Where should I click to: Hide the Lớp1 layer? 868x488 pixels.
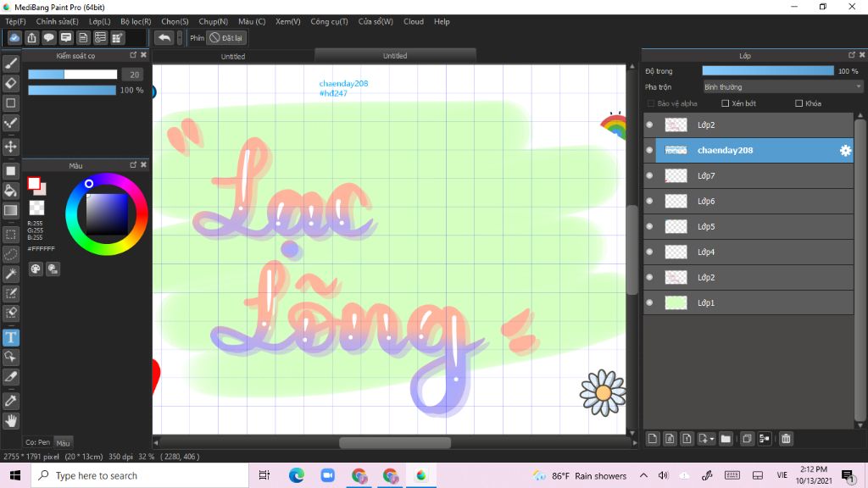click(649, 302)
